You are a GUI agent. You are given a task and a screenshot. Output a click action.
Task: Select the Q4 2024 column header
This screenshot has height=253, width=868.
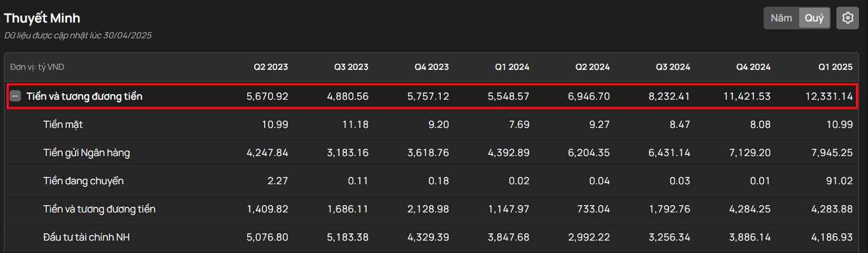pyautogui.click(x=753, y=67)
